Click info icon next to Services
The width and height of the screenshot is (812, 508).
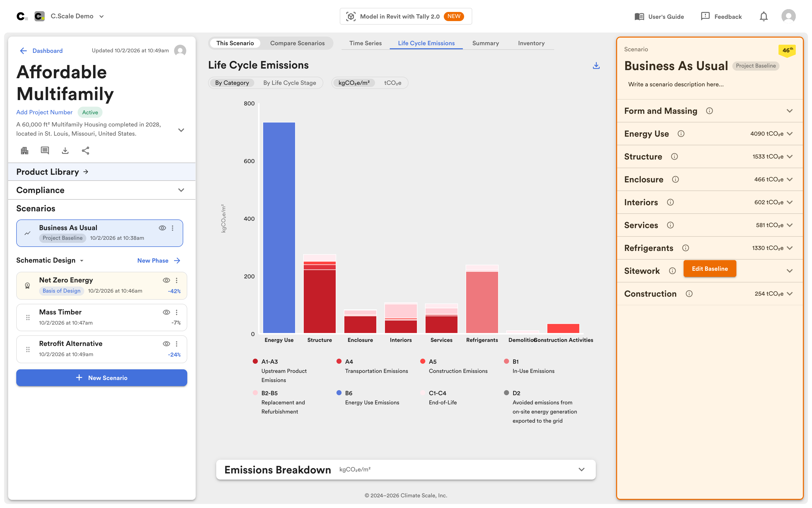pyautogui.click(x=670, y=225)
